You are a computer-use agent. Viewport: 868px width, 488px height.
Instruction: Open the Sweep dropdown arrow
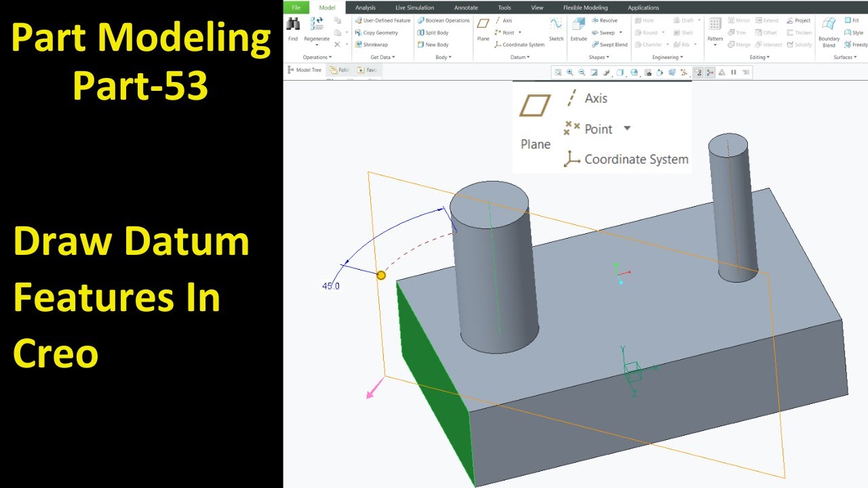[x=620, y=33]
